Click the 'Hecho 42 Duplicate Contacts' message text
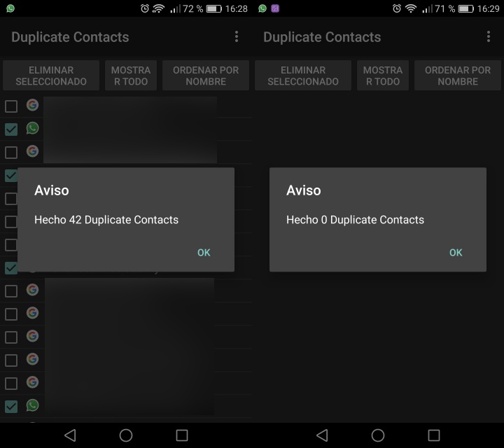This screenshot has height=448, width=504. pos(106,220)
